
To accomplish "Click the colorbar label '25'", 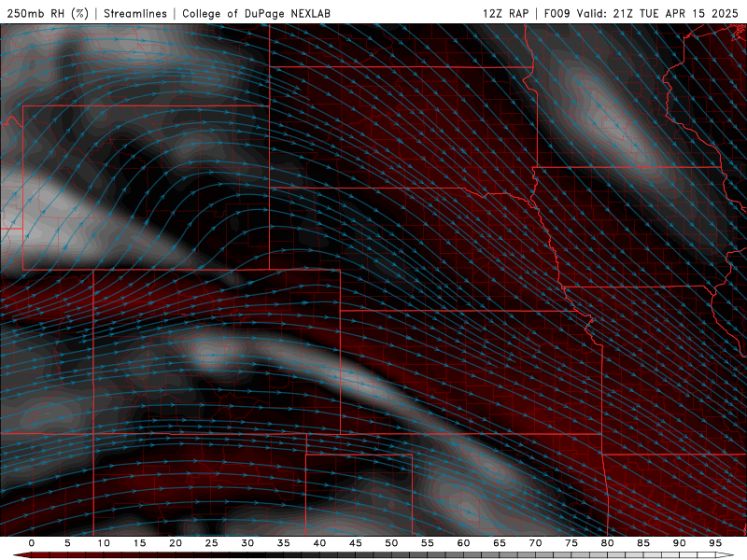I will [x=212, y=543].
